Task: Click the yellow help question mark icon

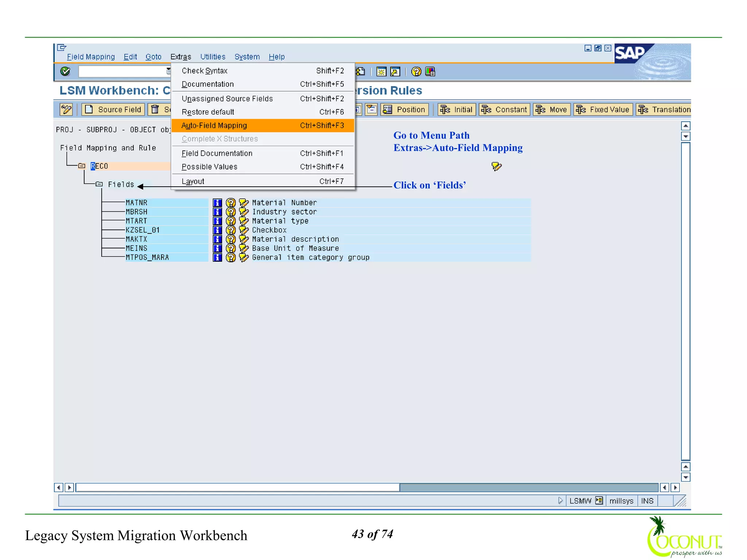Action: (416, 71)
